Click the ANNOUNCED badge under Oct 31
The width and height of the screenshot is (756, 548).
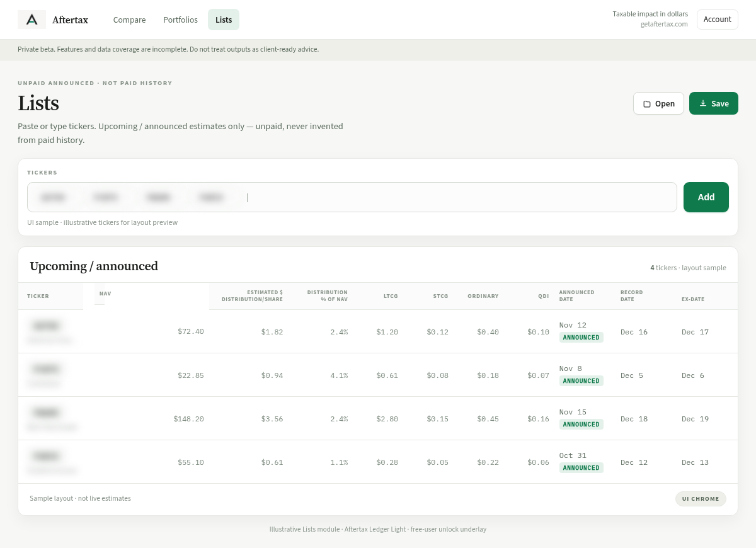581,468
